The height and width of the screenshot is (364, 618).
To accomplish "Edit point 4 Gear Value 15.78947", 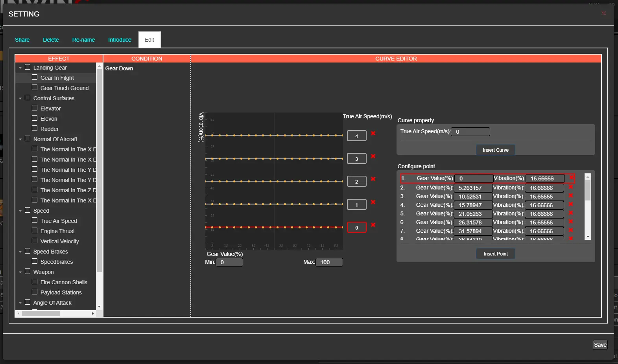I will pos(473,205).
